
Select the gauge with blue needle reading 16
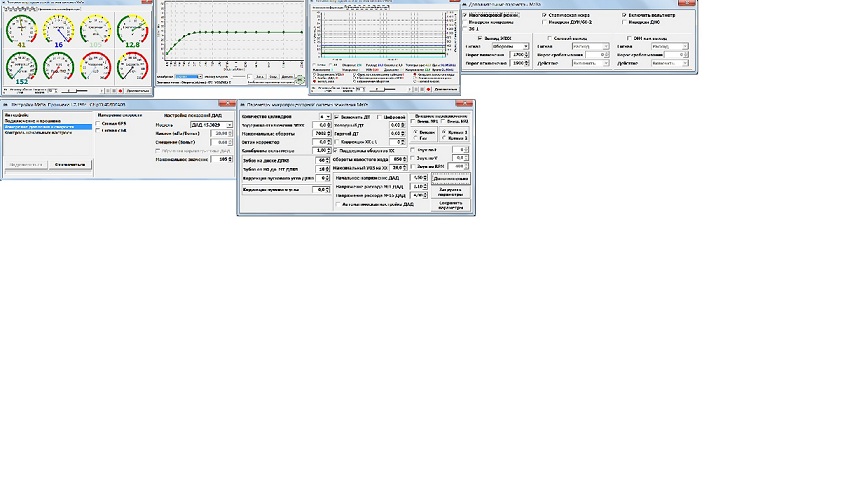click(x=59, y=30)
